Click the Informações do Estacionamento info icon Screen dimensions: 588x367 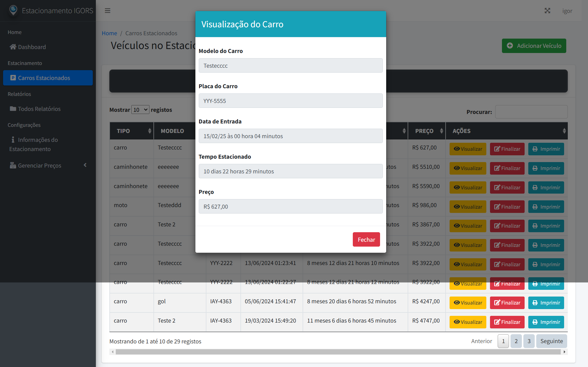pyautogui.click(x=13, y=140)
